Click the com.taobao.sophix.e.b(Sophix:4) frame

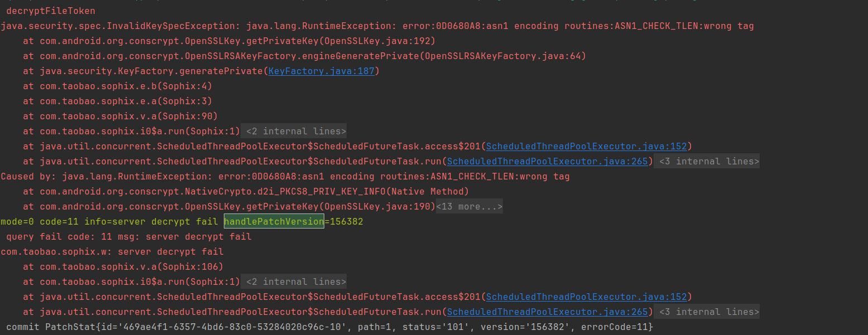118,86
